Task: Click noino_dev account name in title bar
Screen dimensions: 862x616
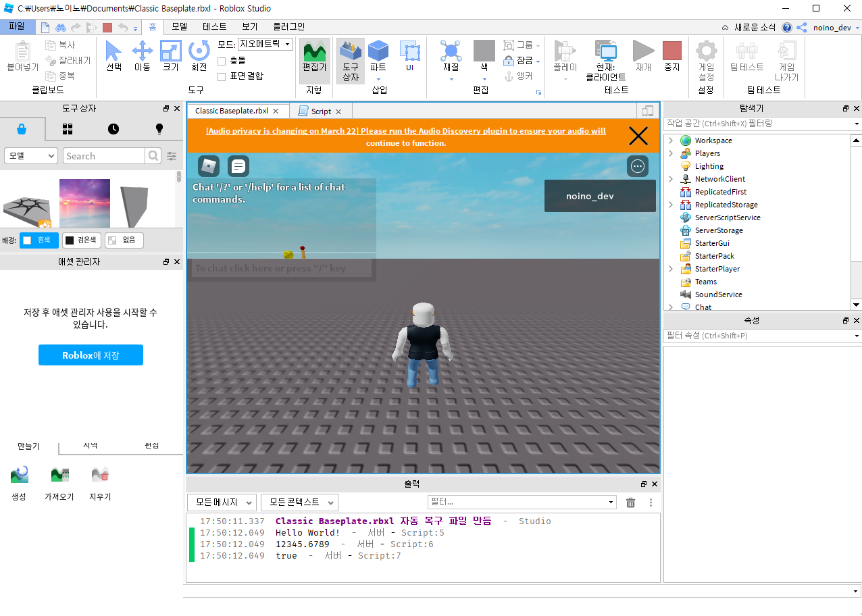Action: click(x=832, y=28)
